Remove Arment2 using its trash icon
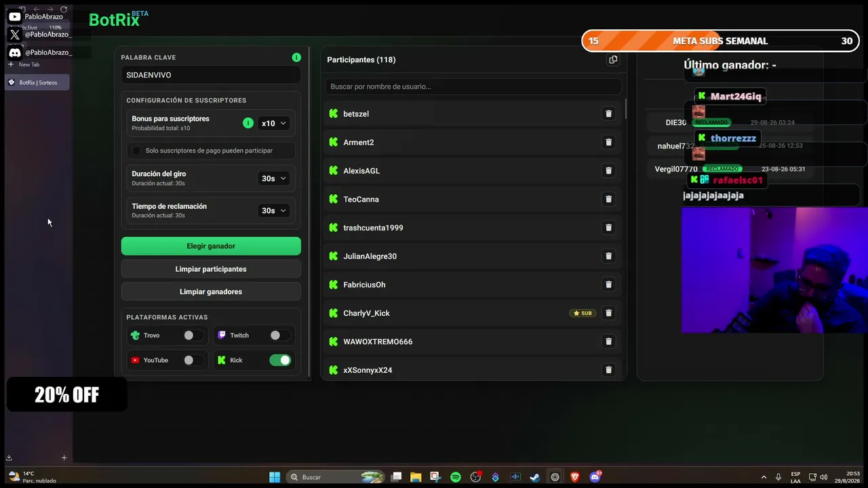Image resolution: width=868 pixels, height=488 pixels. click(608, 142)
